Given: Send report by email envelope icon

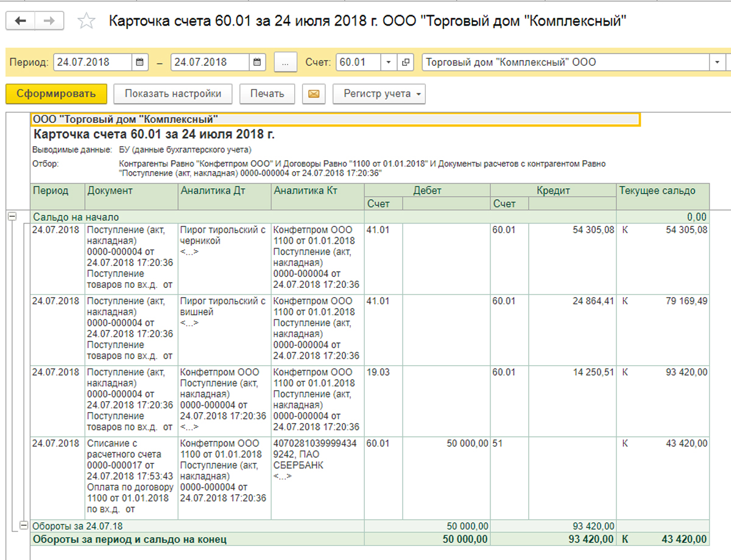Looking at the screenshot, I should click(313, 94).
